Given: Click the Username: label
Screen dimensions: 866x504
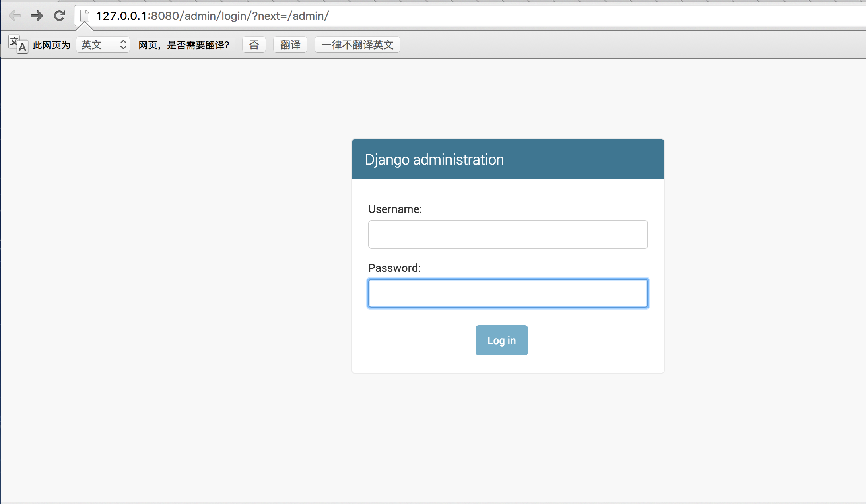Looking at the screenshot, I should click(395, 209).
